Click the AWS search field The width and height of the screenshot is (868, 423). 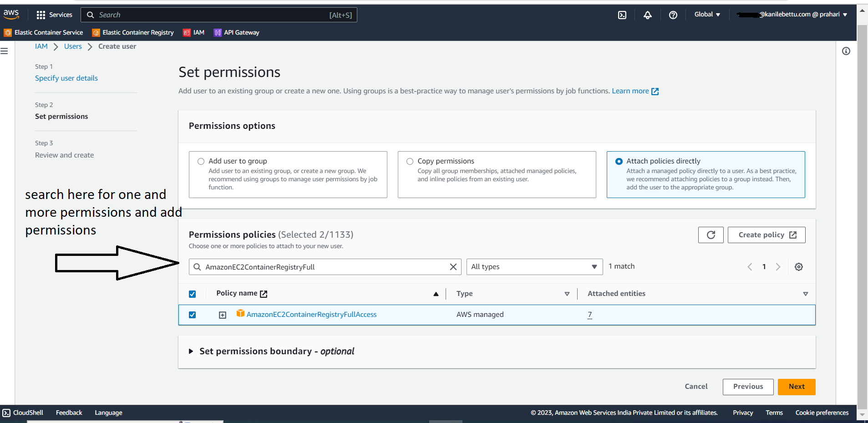coord(219,15)
